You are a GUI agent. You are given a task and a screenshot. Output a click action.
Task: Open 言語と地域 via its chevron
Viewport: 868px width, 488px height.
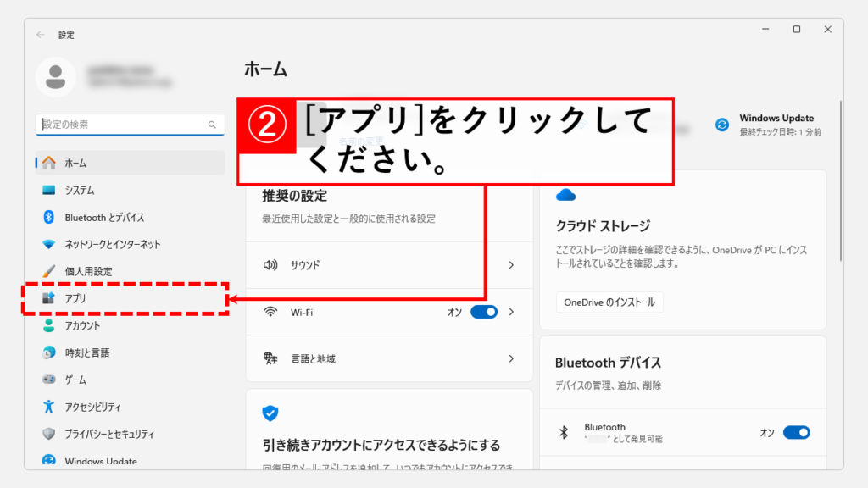tap(511, 358)
